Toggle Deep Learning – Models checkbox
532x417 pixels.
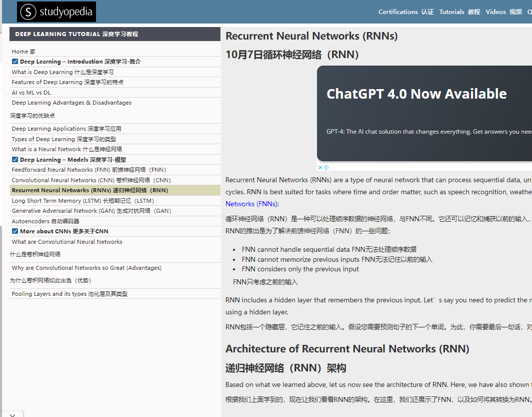[15, 160]
